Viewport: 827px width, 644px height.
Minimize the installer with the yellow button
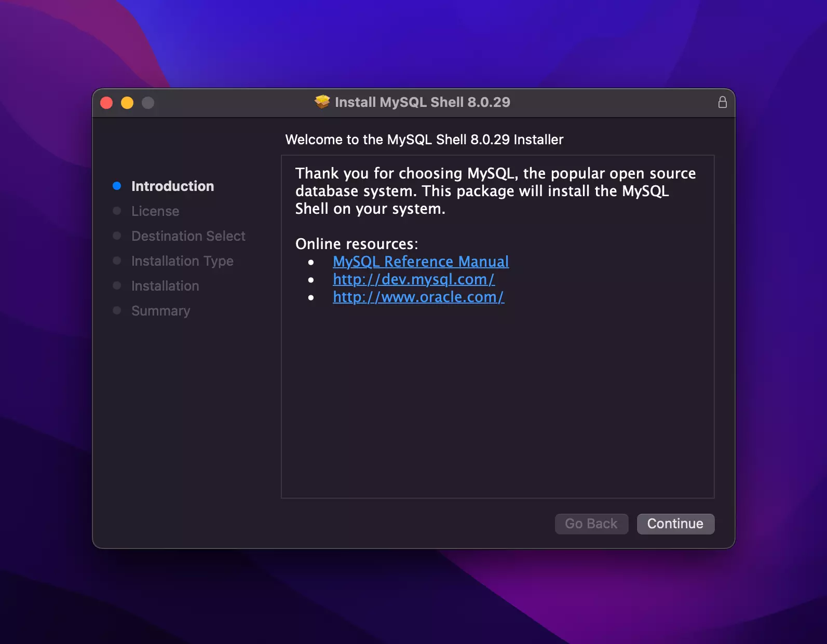pos(127,103)
